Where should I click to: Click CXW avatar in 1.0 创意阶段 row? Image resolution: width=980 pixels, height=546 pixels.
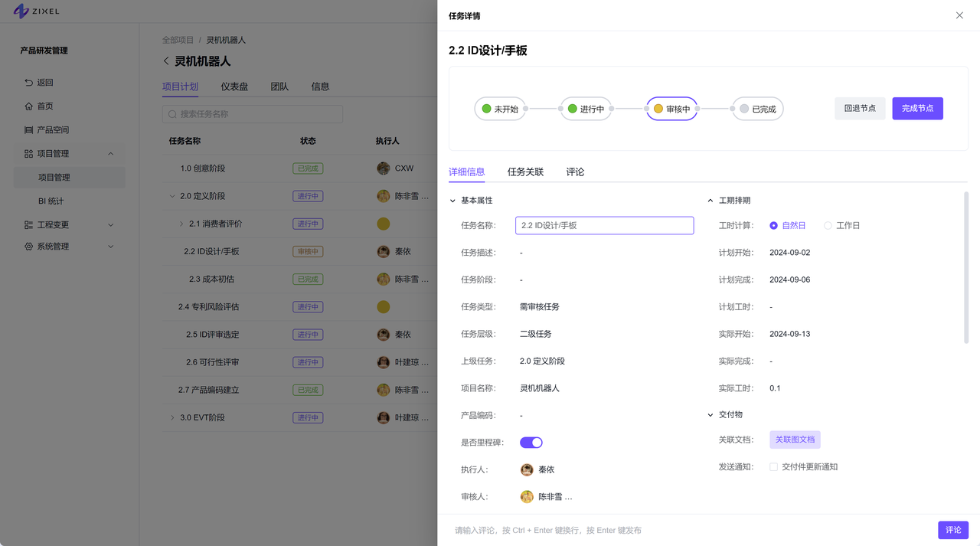(x=384, y=168)
